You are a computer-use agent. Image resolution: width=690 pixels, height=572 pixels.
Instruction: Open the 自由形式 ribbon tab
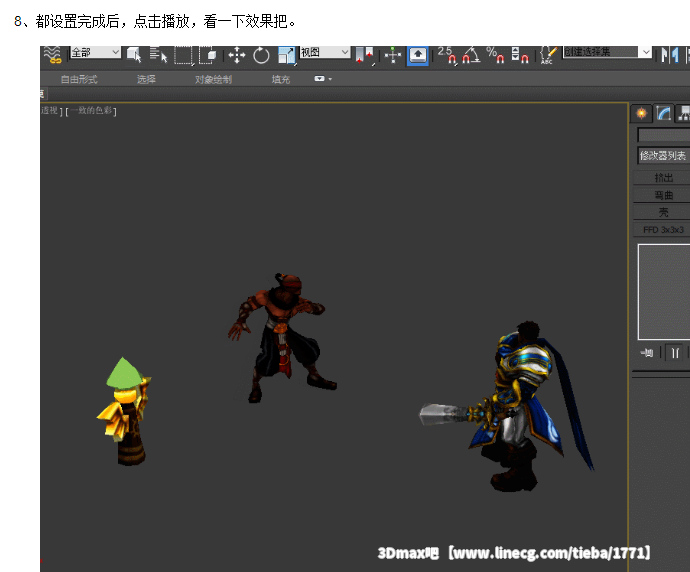(79, 79)
